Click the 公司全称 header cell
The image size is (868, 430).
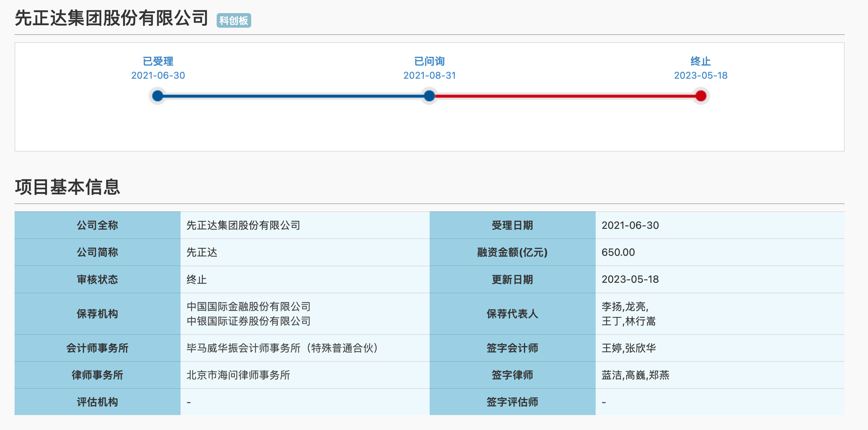click(97, 225)
